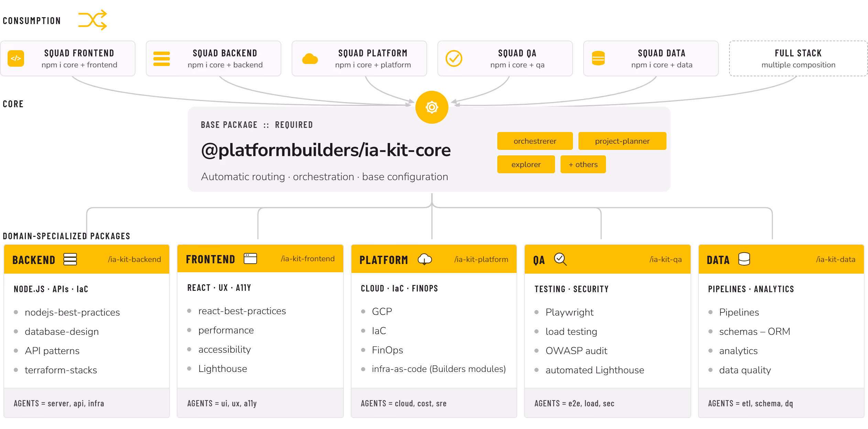Click the yellow gear core circle icon
Viewport: 868px width, 429px height.
(432, 107)
